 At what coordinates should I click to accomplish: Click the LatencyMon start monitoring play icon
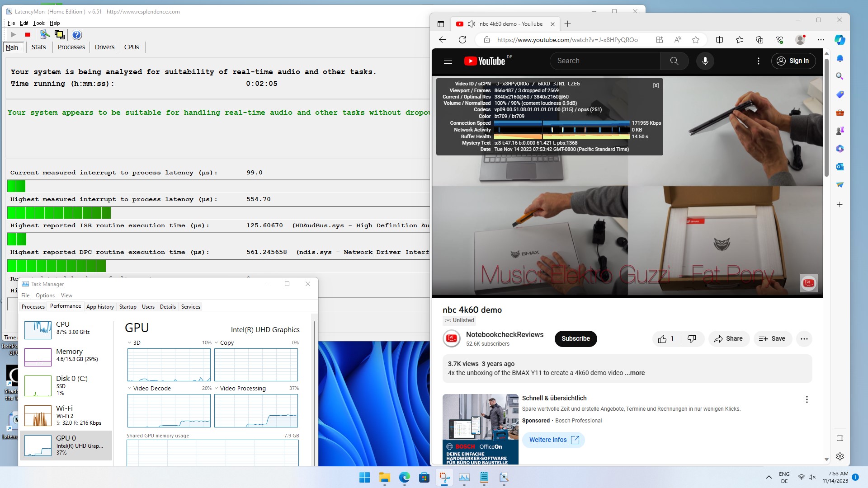point(13,35)
